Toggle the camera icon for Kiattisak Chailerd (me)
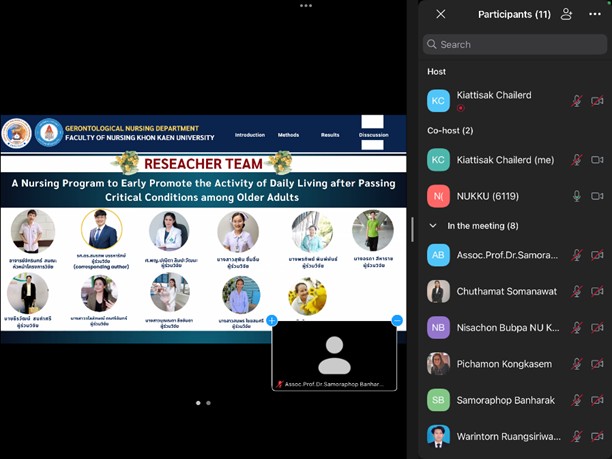Screen dimensions: 612x459 click(x=598, y=160)
